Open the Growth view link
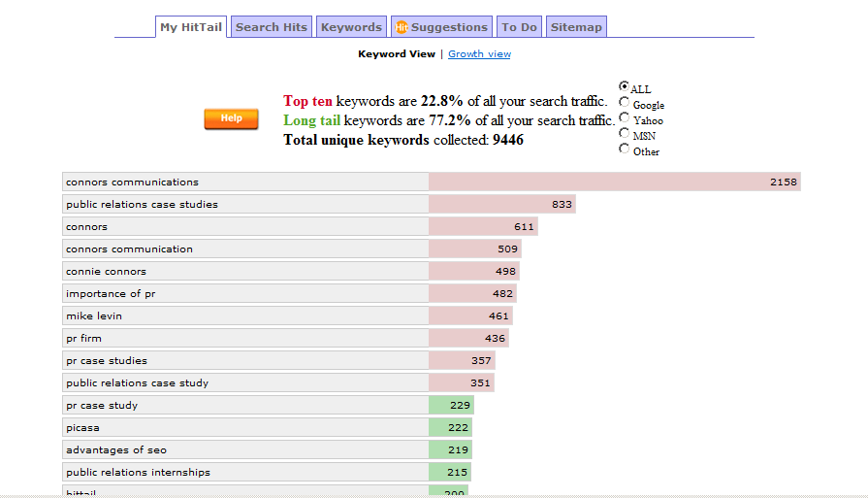 479,53
